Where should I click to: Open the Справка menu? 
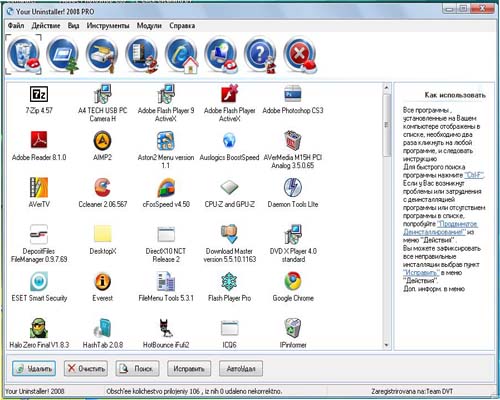182,26
